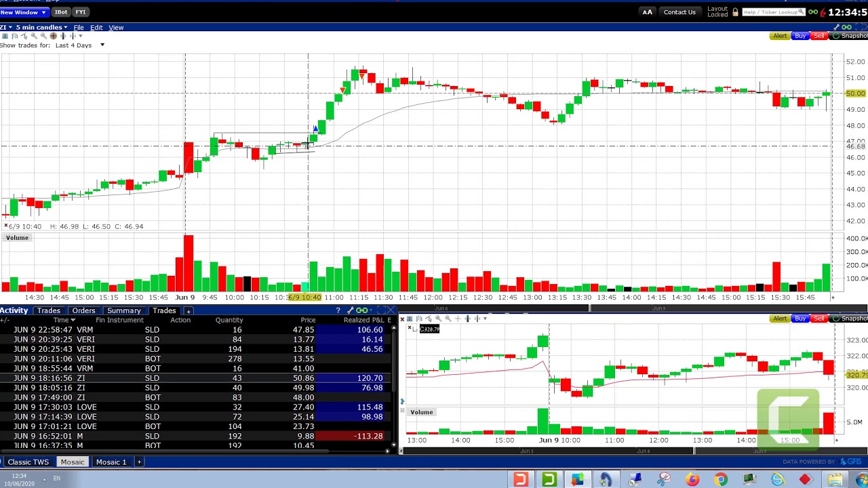Switch to Mosaic layout tab

point(73,462)
